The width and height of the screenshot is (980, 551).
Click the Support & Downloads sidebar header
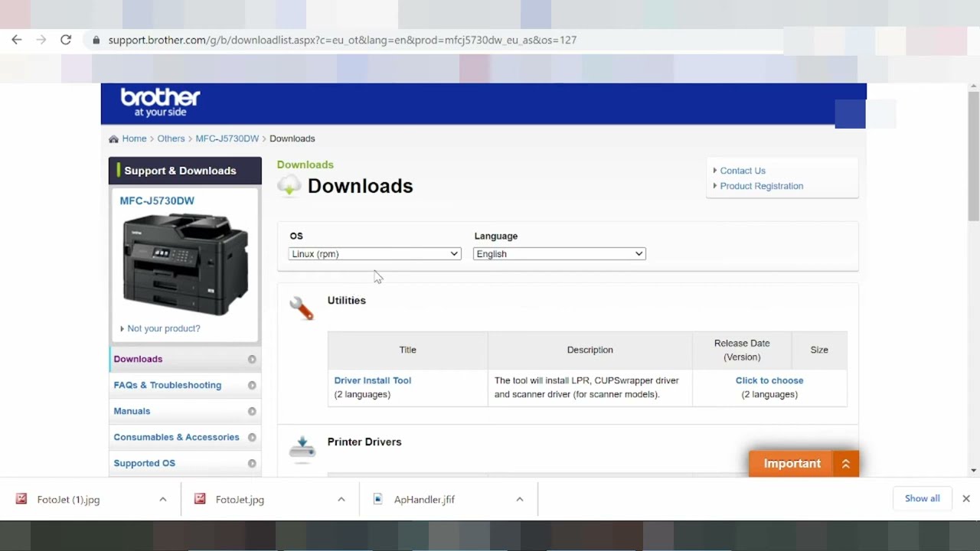[x=185, y=171]
